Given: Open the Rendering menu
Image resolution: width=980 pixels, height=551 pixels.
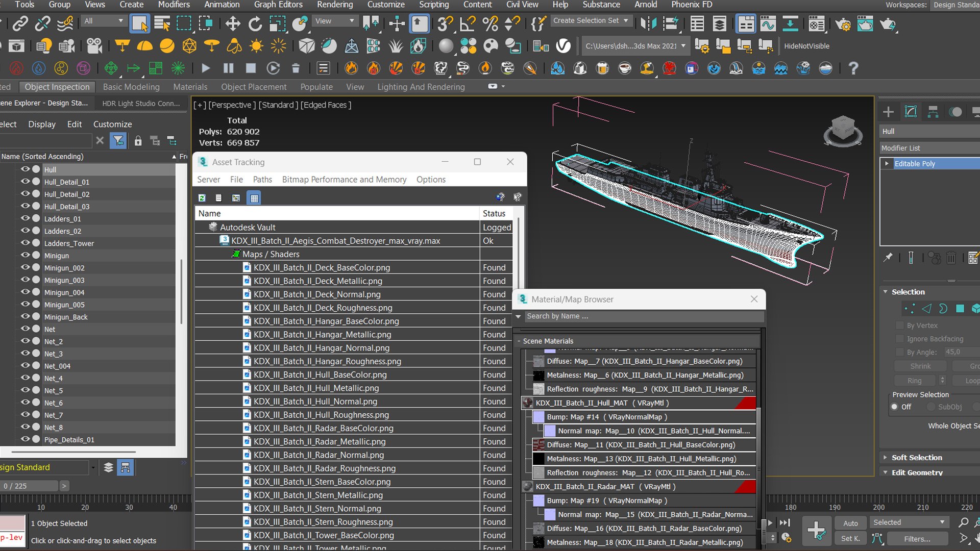Looking at the screenshot, I should (x=335, y=5).
